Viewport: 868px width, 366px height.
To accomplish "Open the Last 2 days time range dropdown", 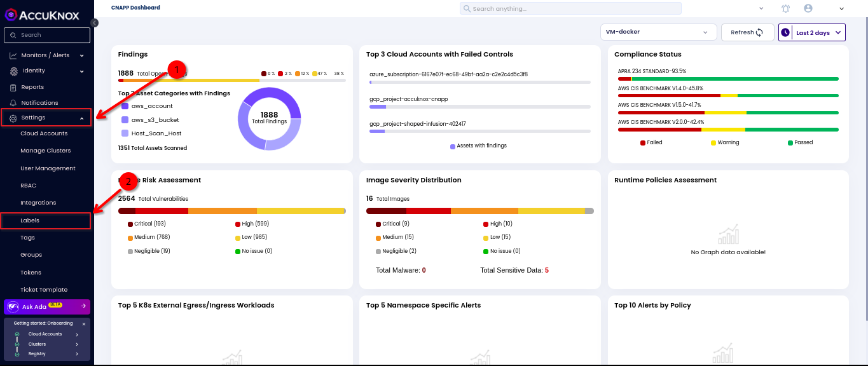I will tap(812, 32).
